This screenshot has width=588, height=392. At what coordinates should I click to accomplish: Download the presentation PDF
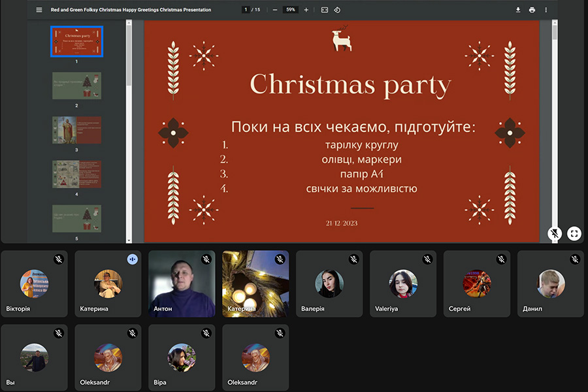click(x=518, y=10)
